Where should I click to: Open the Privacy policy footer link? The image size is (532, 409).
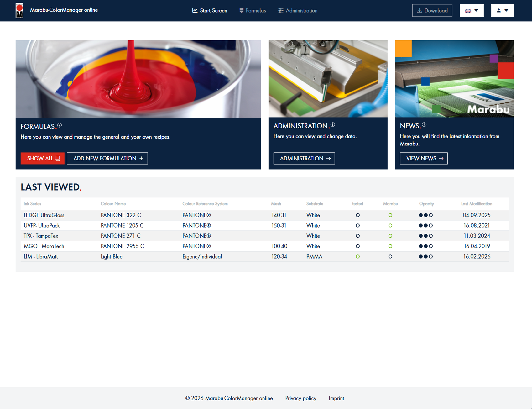[300, 398]
